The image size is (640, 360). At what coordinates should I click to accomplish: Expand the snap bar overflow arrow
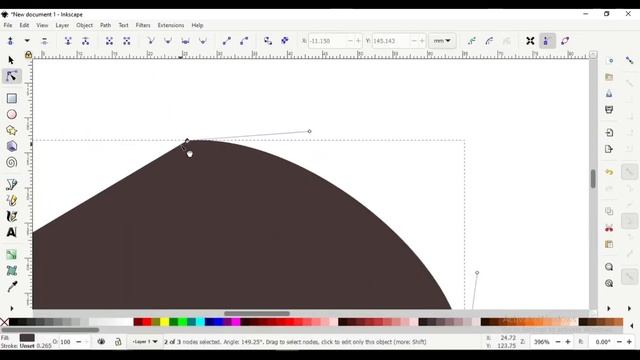pyautogui.click(x=629, y=309)
